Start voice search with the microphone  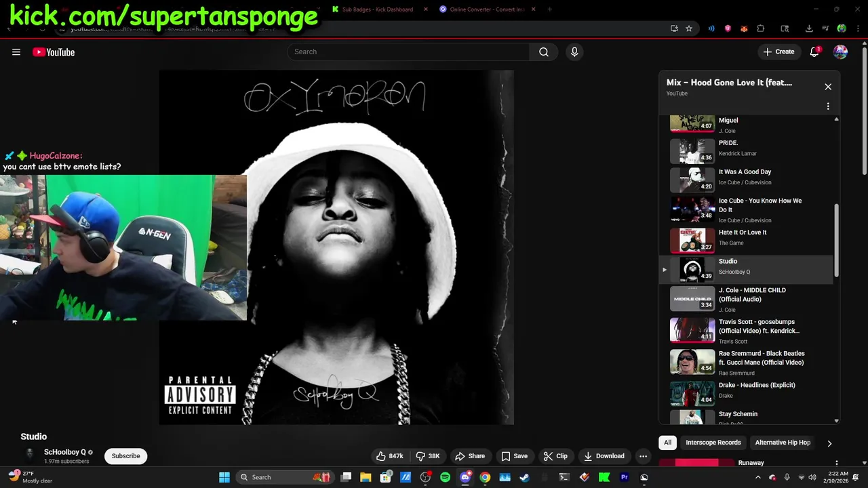574,52
